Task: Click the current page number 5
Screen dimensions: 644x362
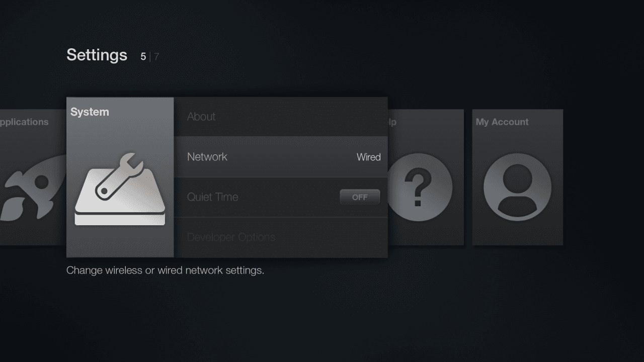Action: pyautogui.click(x=143, y=57)
